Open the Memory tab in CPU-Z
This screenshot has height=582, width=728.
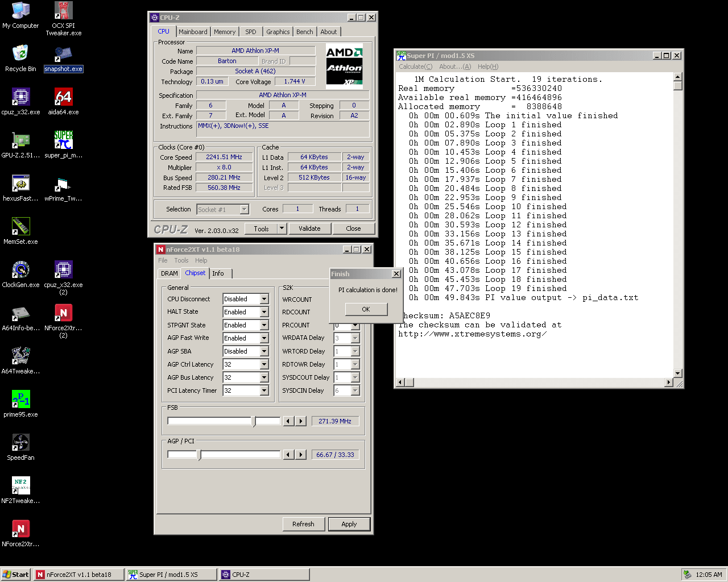tap(225, 32)
